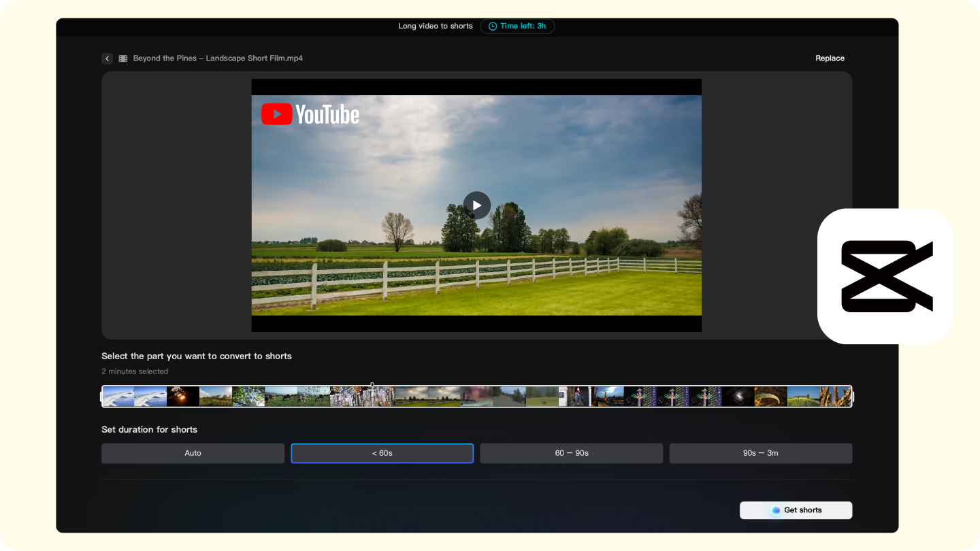This screenshot has width=980, height=551.
Task: Click the small marker handle above the filmstrip
Action: pyautogui.click(x=372, y=384)
